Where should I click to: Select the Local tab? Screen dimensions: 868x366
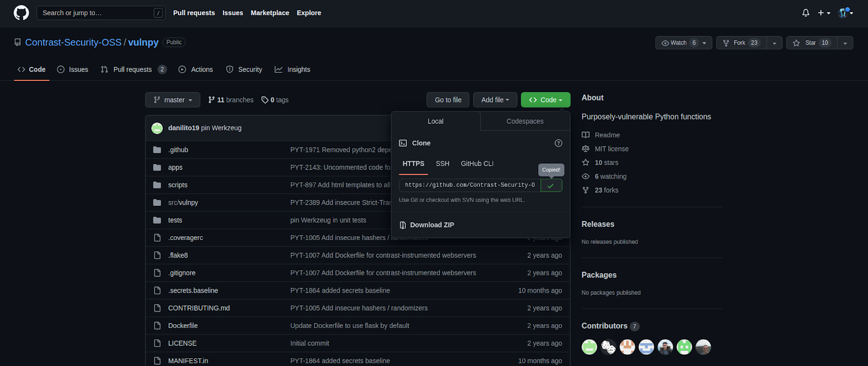tap(436, 121)
